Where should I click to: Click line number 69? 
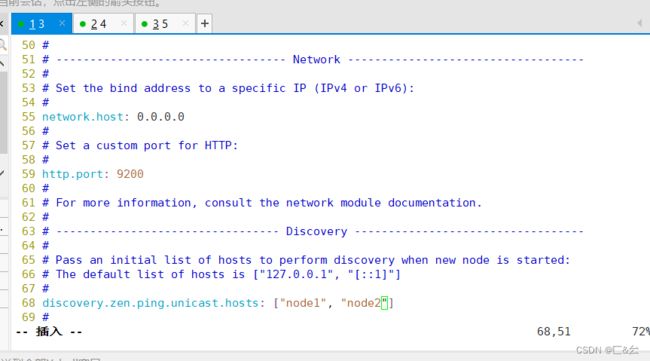[28, 317]
